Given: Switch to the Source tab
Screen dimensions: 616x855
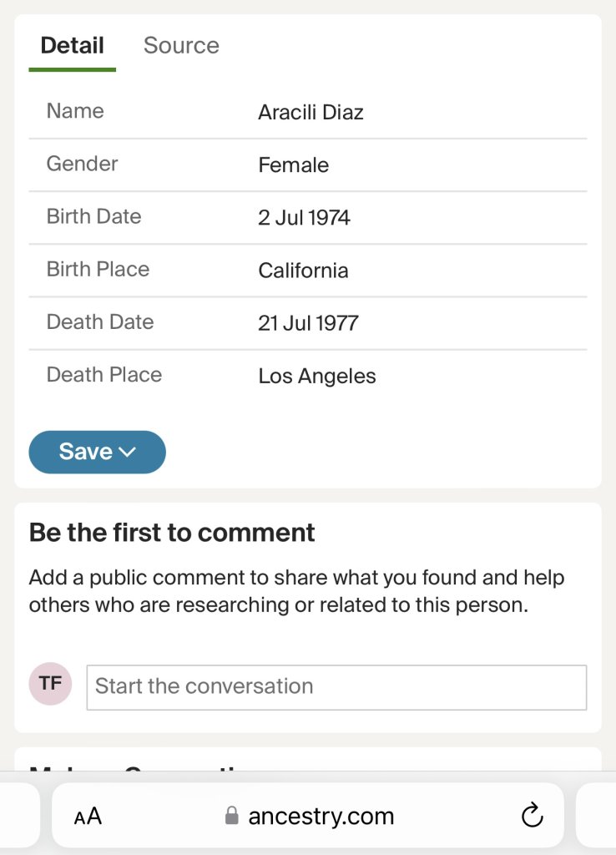Looking at the screenshot, I should click(x=181, y=45).
